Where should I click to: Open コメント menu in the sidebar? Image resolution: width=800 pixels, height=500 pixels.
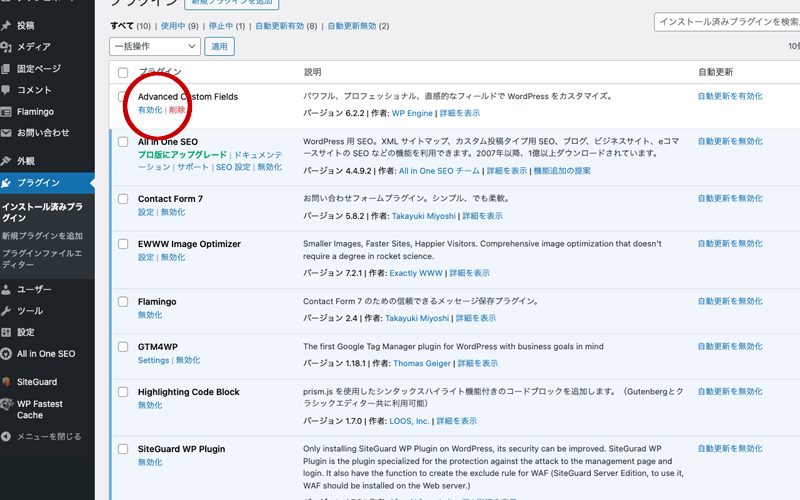pyautogui.click(x=34, y=90)
